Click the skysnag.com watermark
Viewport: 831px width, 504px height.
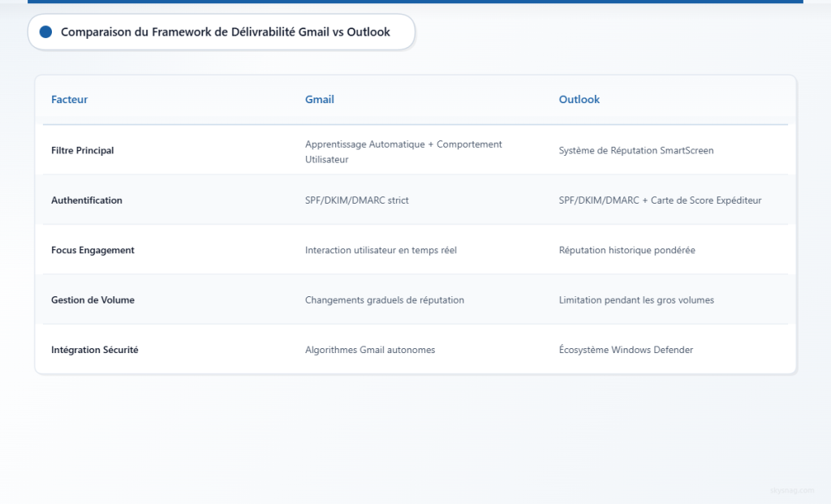click(x=792, y=490)
